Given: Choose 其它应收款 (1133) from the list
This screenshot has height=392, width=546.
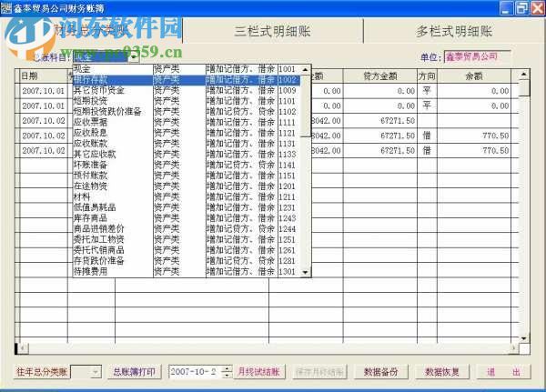Looking at the screenshot, I should (x=187, y=155).
